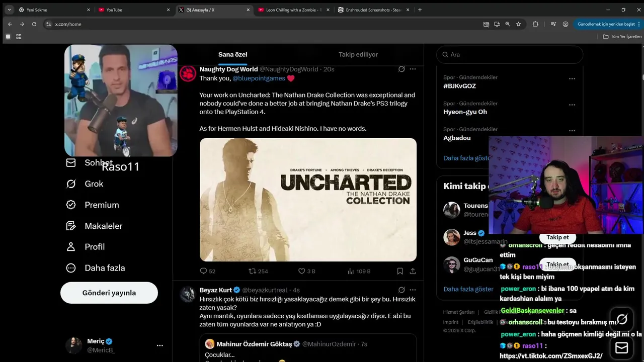This screenshot has height=362, width=644.
Task: Open more options on Beyaz Kurt post
Action: coord(413,290)
